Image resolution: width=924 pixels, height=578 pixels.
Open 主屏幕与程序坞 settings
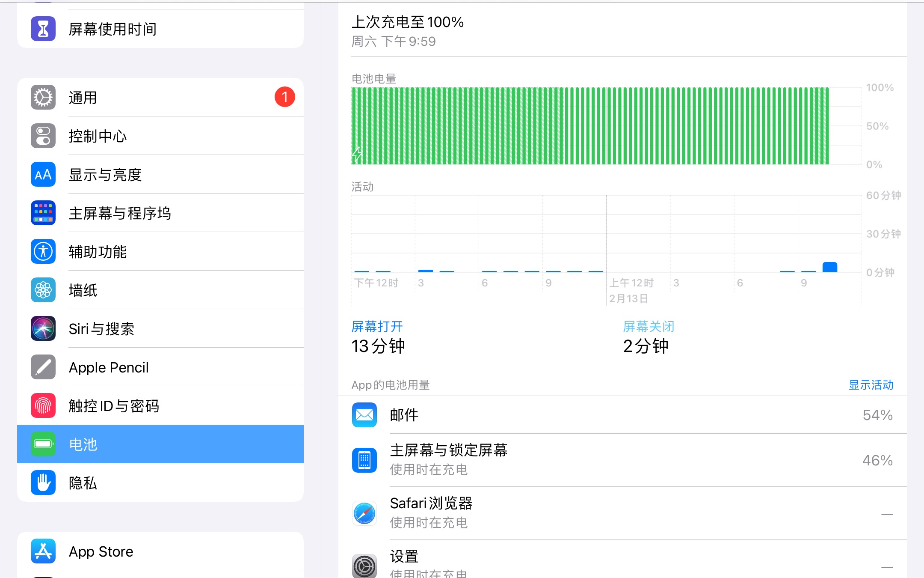click(160, 213)
